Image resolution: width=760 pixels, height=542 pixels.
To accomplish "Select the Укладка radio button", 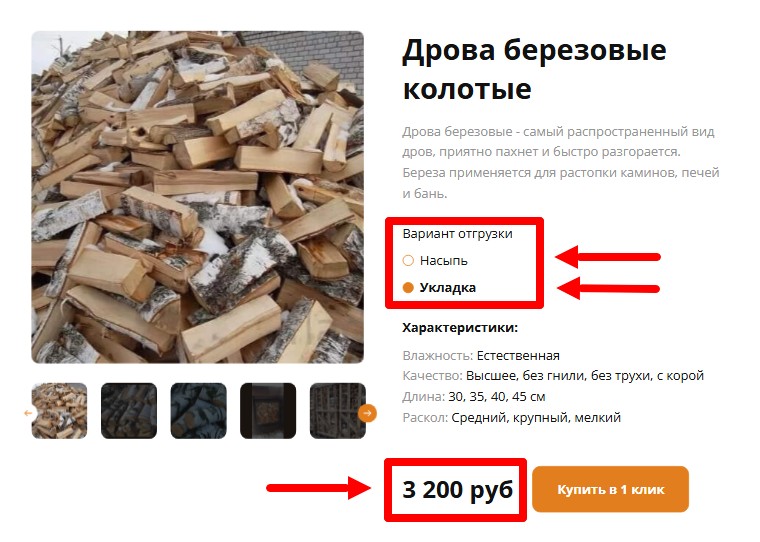I will tap(408, 287).
